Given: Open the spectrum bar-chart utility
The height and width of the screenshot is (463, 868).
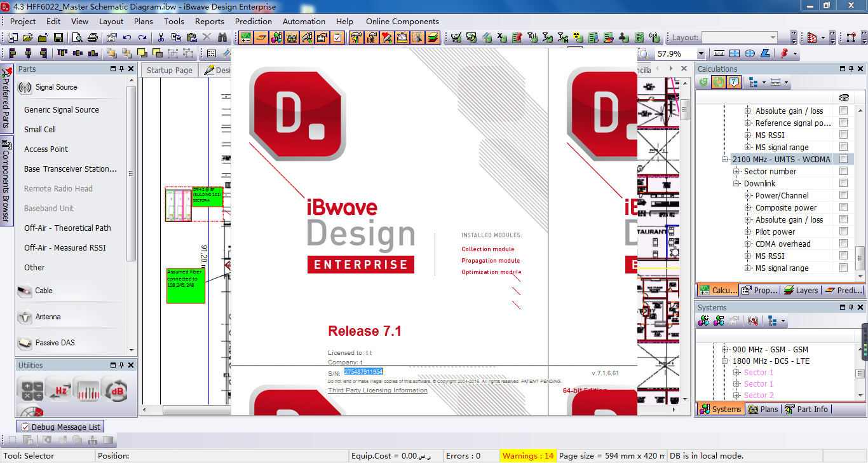Looking at the screenshot, I should pos(87,389).
